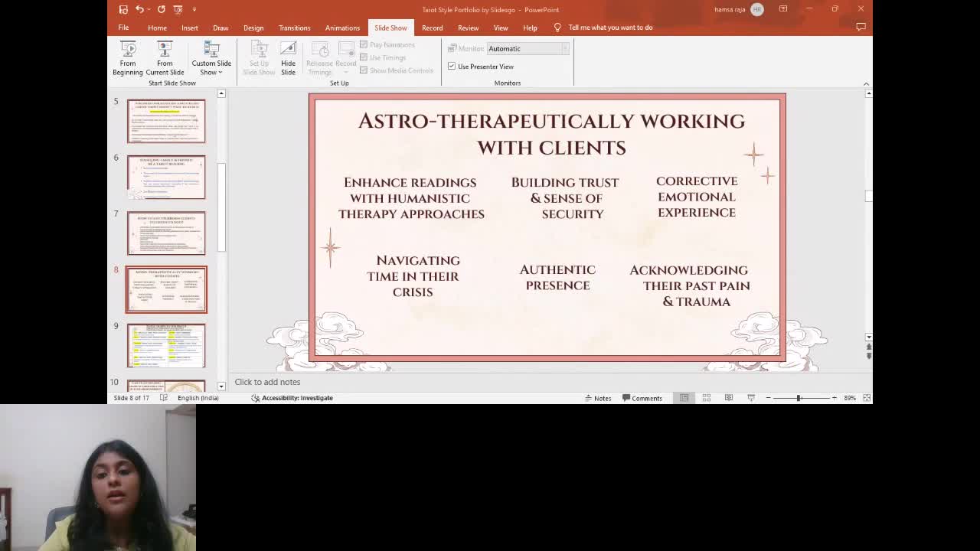
Task: Start from beginning via quick access toolbar icon
Action: pos(178,9)
